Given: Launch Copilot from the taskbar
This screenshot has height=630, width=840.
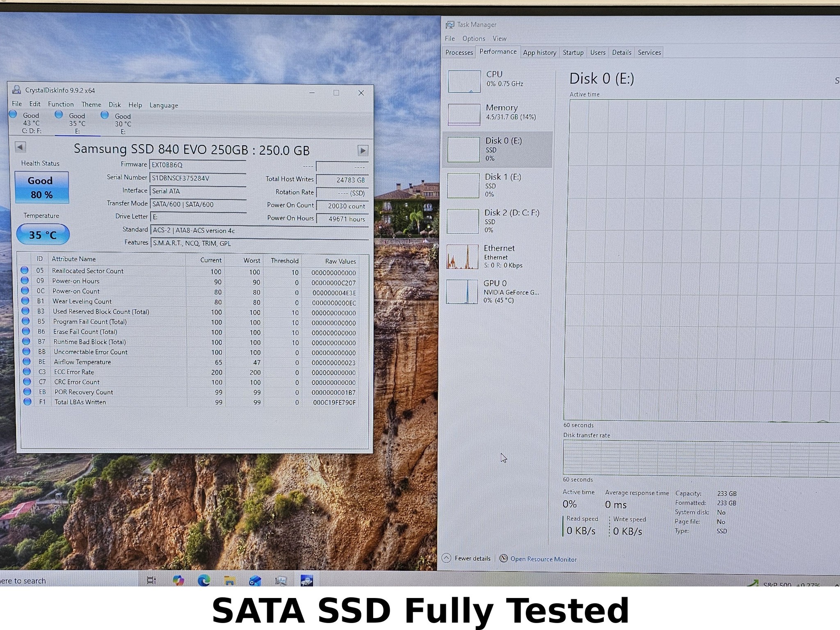Looking at the screenshot, I should pos(178,580).
